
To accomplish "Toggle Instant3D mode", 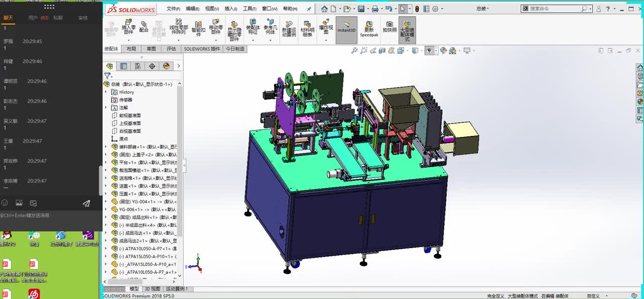I will 346,29.
